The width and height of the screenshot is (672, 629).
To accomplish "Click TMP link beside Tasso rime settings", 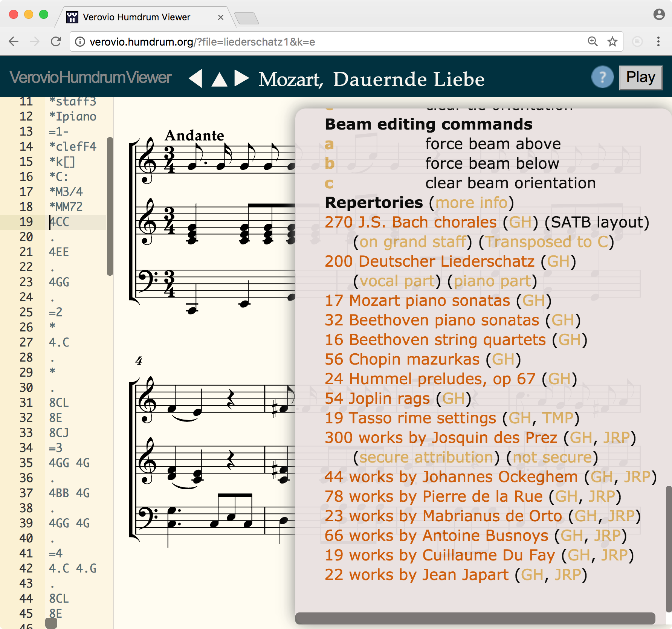I will pos(558,418).
